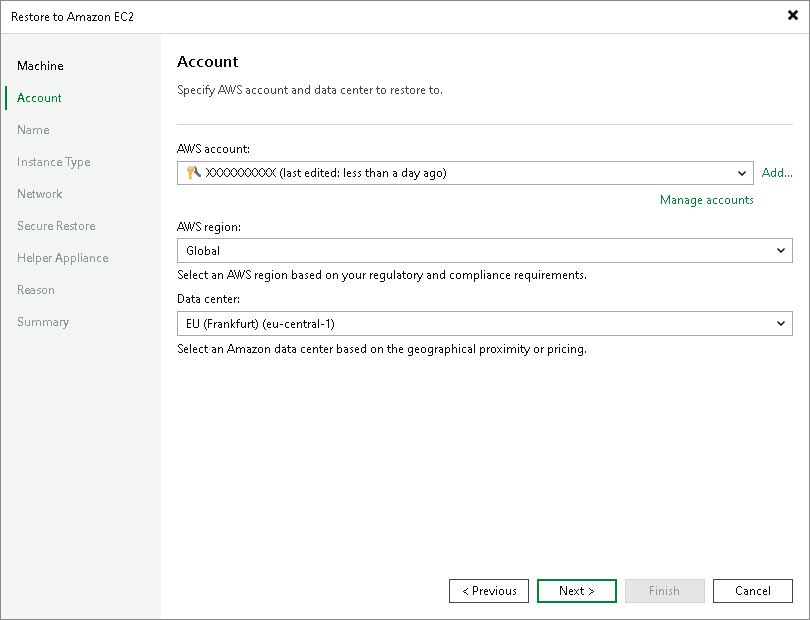Click the regulatory and compliance hint text
This screenshot has height=620, width=810.
[x=382, y=275]
